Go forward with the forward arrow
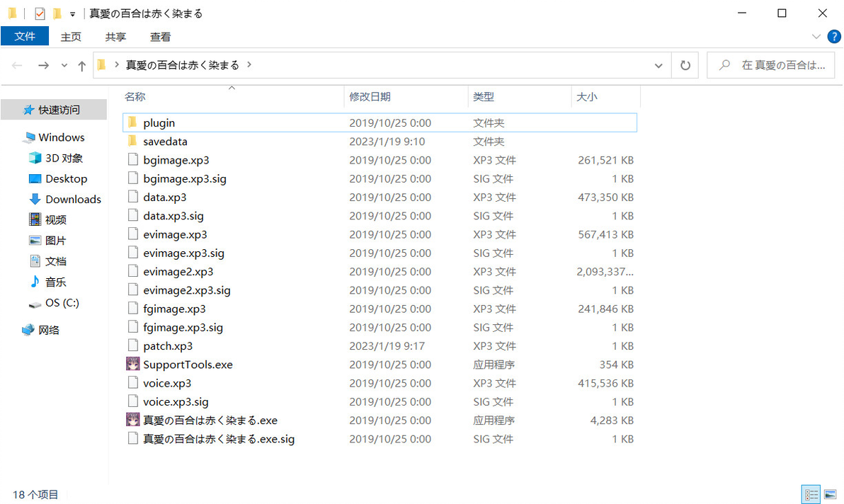The image size is (844, 504). (x=44, y=65)
